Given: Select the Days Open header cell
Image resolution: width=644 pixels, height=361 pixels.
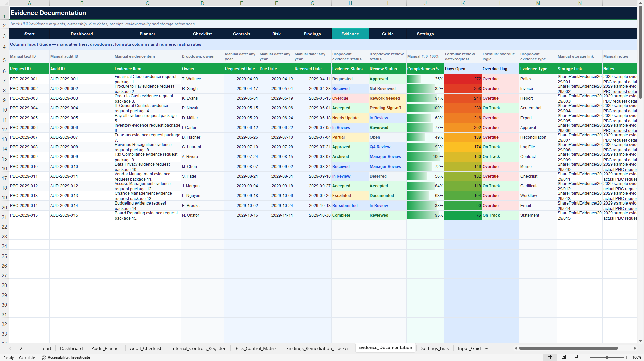Looking at the screenshot, I should coord(463,69).
